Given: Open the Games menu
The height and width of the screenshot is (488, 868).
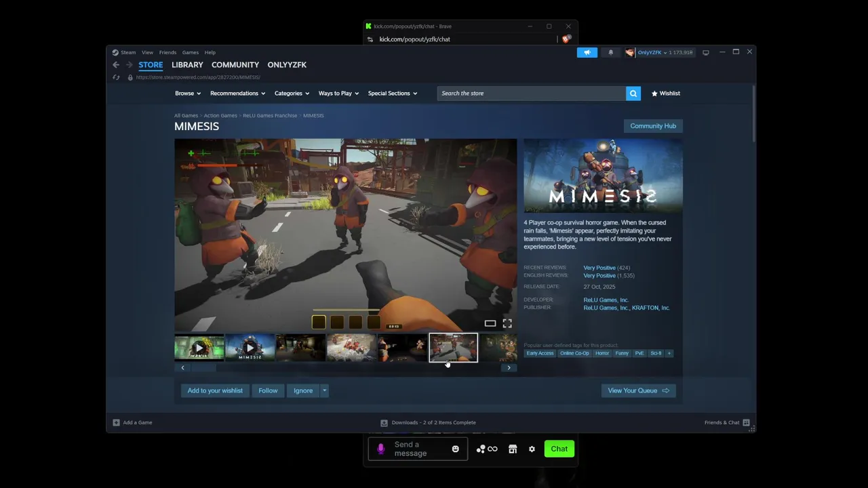Looking at the screenshot, I should (x=191, y=52).
